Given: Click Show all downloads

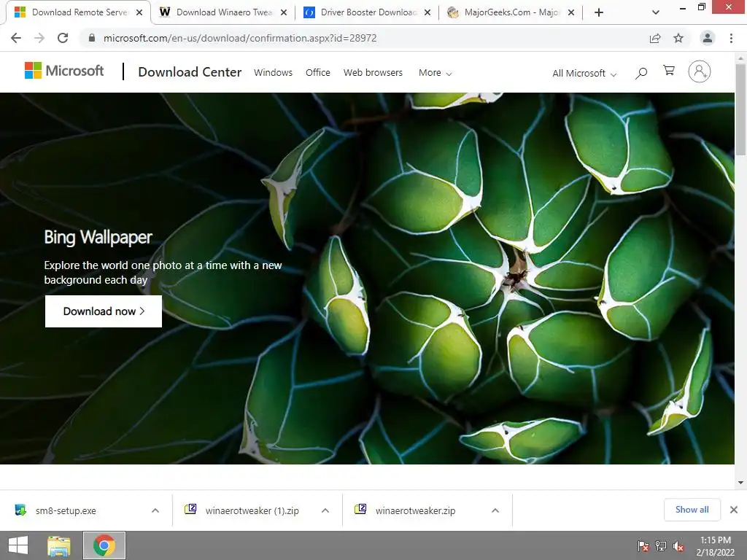Looking at the screenshot, I should click(692, 510).
